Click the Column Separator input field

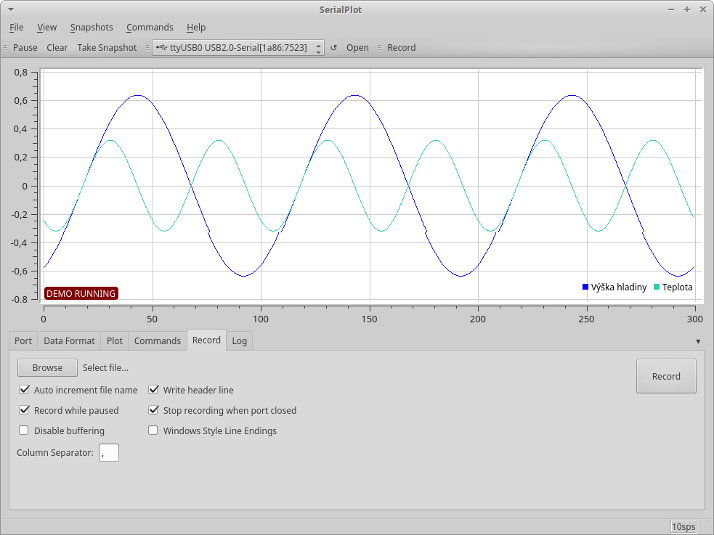[x=109, y=453]
